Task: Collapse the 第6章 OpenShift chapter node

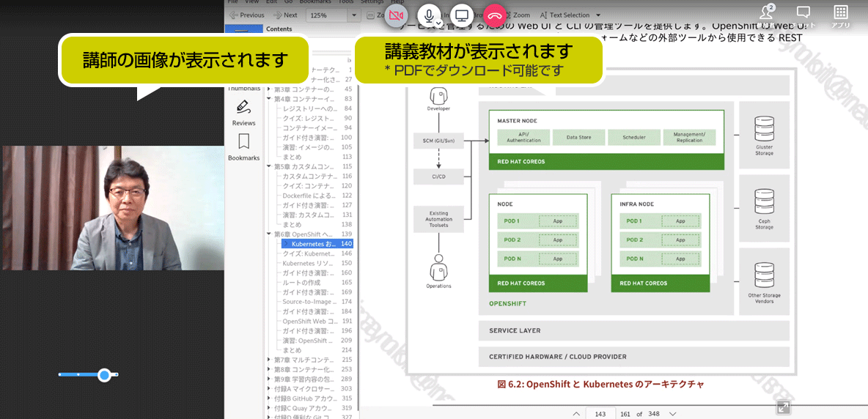Action: click(x=269, y=234)
